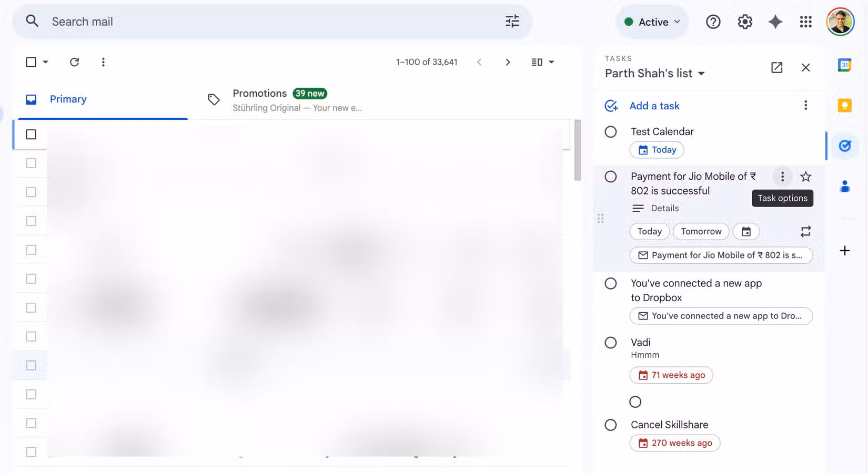The image size is (868, 473).
Task: Set recurrence for the Jio Mobile task
Action: [x=805, y=231]
